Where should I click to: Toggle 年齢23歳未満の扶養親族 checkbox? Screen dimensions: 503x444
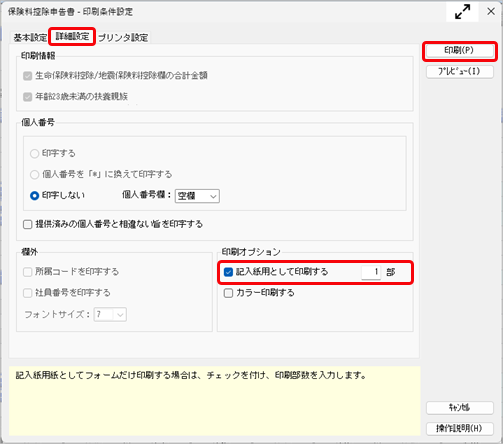(x=27, y=97)
